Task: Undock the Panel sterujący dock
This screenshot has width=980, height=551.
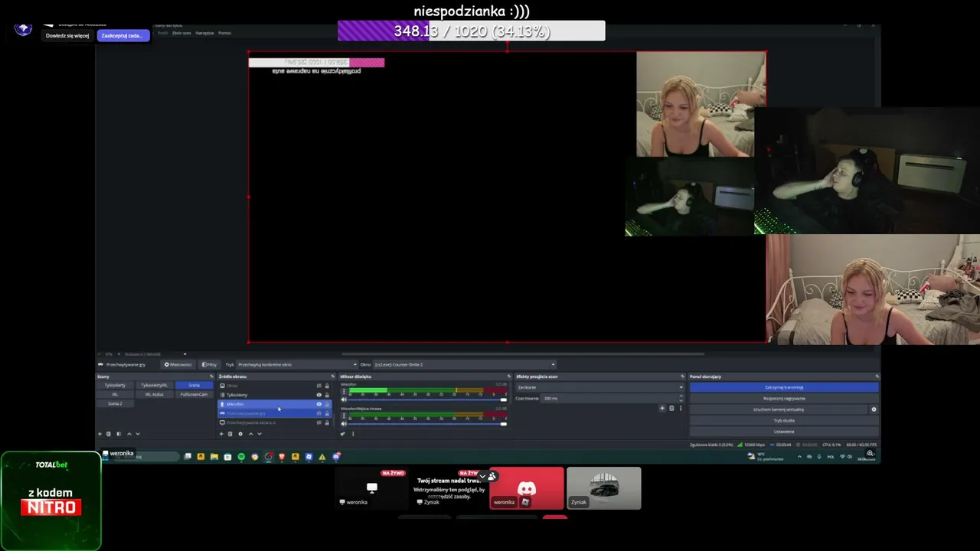Action: (x=877, y=377)
